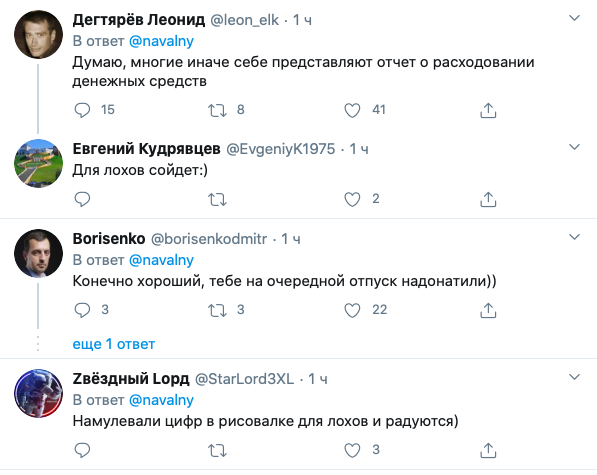
Task: Share Дегтярёв Леонид's tweet
Action: click(488, 110)
